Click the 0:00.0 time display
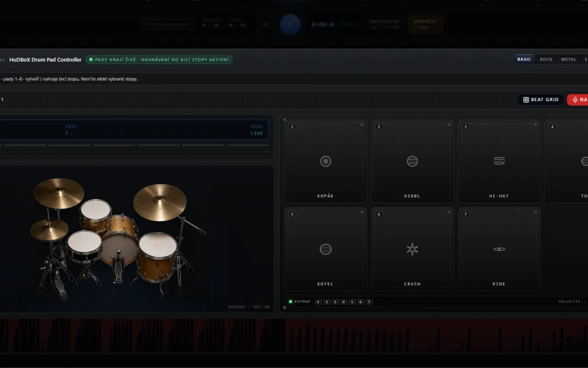Viewport: 588px width, 368px height. click(322, 24)
